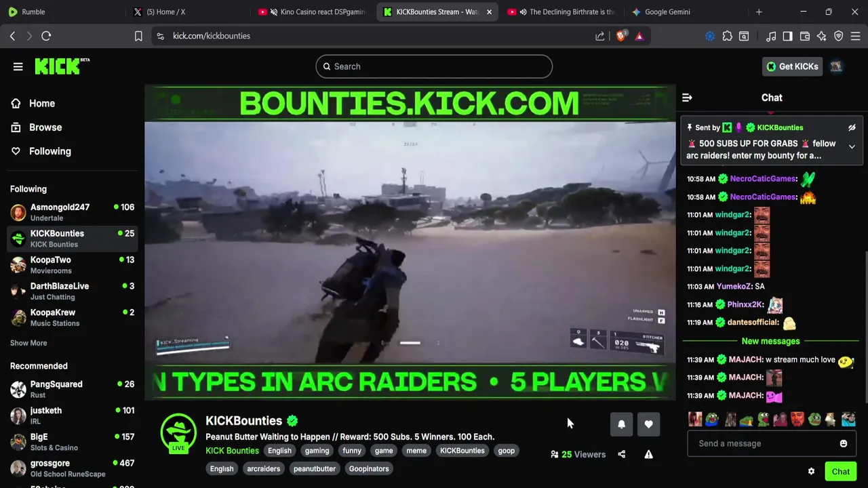Toggle stream notifications bell
Viewport: 868px width, 488px height.
pyautogui.click(x=621, y=424)
